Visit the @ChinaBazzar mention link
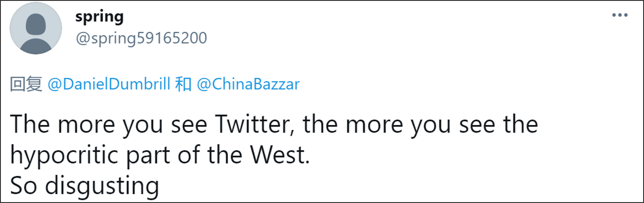Screen dimensions: 644x203 (248, 84)
